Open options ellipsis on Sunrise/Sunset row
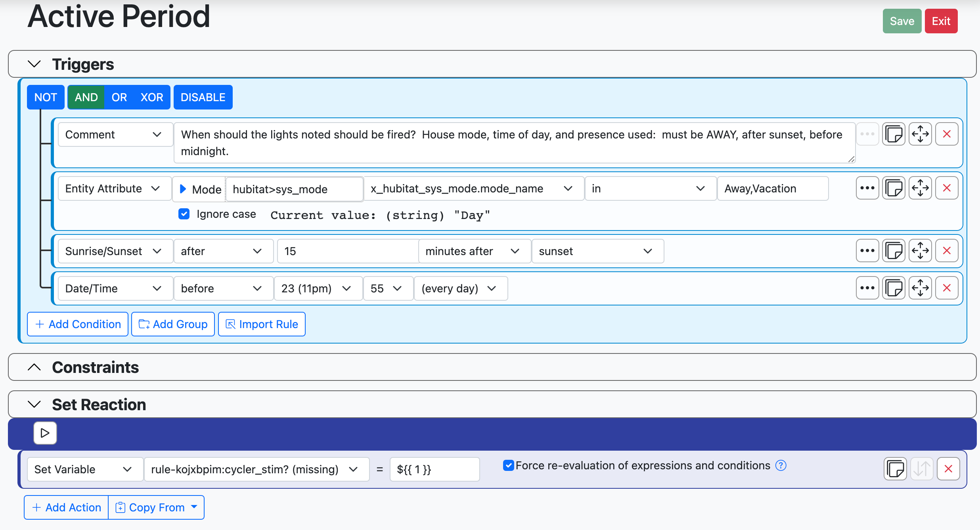980x530 pixels. pyautogui.click(x=867, y=251)
